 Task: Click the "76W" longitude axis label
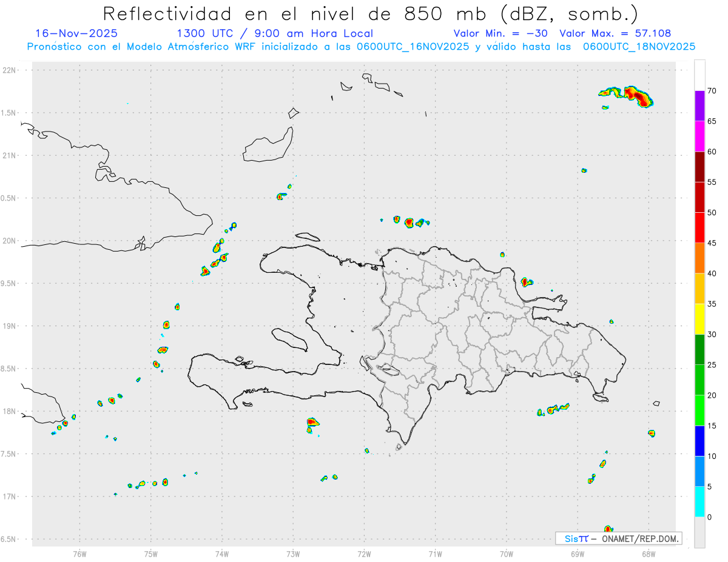click(79, 554)
